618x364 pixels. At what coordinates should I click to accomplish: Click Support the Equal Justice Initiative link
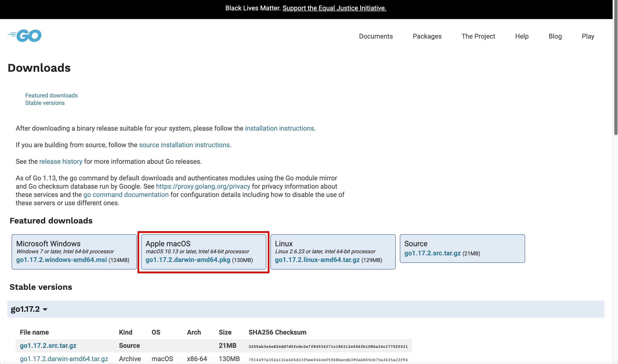334,8
